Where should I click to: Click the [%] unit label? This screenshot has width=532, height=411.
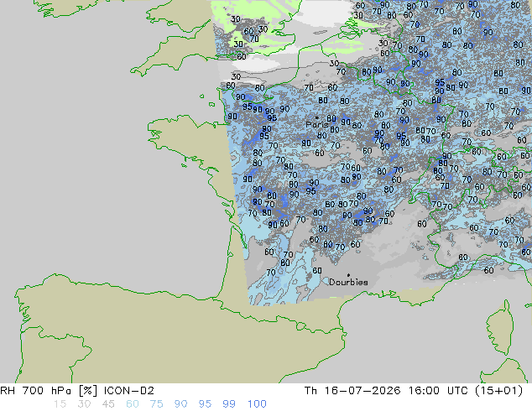coord(87,391)
